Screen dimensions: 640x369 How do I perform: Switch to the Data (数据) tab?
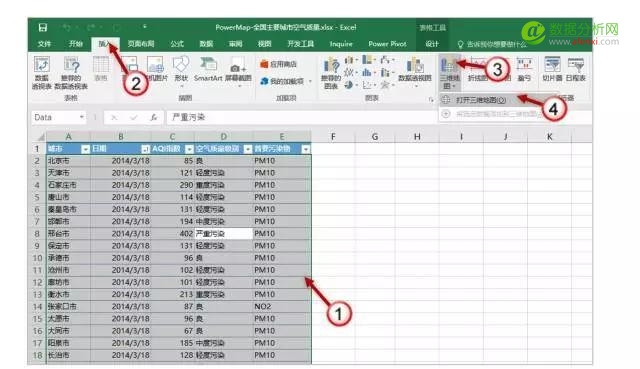click(x=206, y=44)
